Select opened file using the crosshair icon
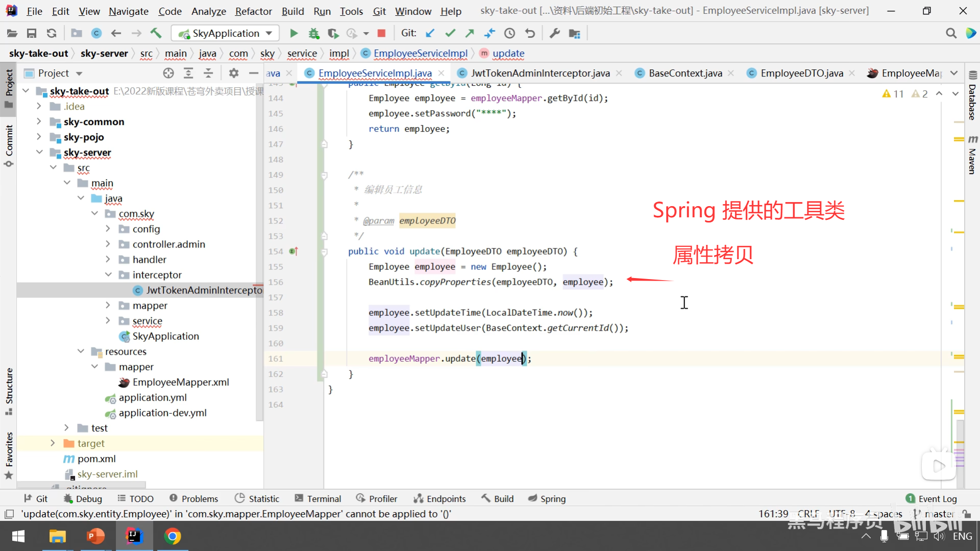 [168, 73]
